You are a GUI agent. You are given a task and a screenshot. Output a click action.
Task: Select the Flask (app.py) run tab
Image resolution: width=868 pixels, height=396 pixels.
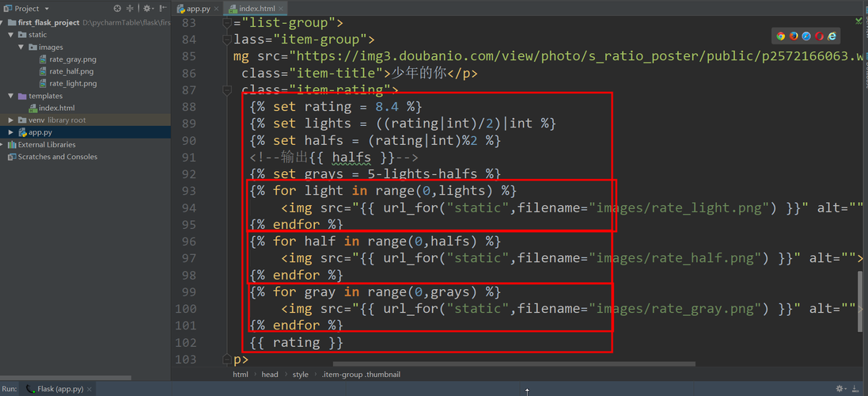tap(58, 389)
